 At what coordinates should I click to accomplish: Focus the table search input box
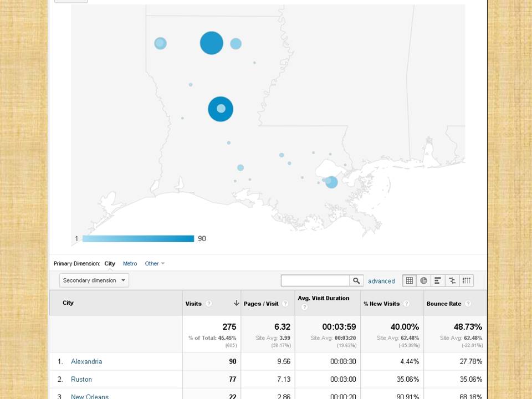click(x=315, y=281)
